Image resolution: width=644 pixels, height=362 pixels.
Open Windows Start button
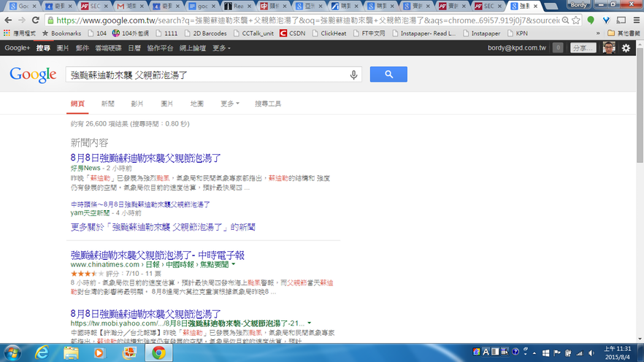(12, 353)
